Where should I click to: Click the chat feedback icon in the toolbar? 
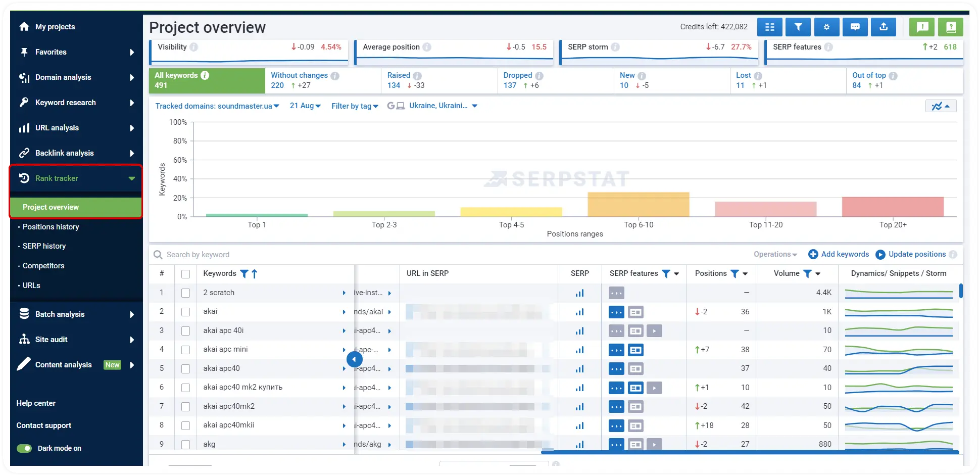pyautogui.click(x=855, y=27)
